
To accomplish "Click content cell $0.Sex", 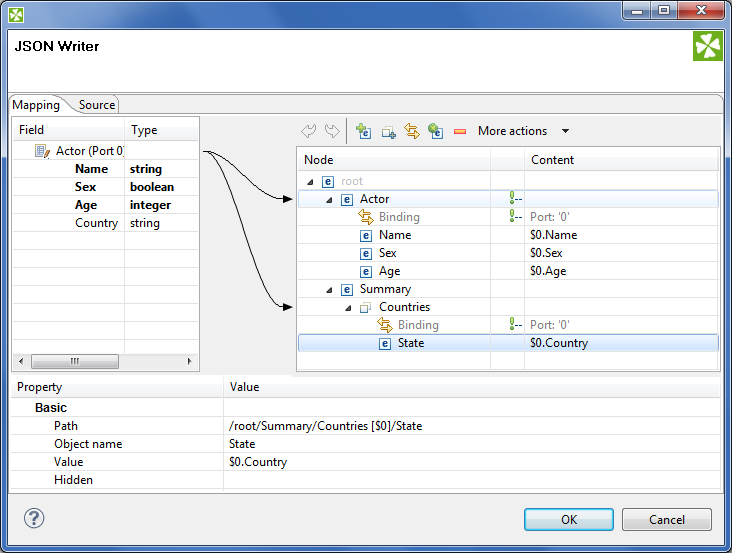I will 546,253.
